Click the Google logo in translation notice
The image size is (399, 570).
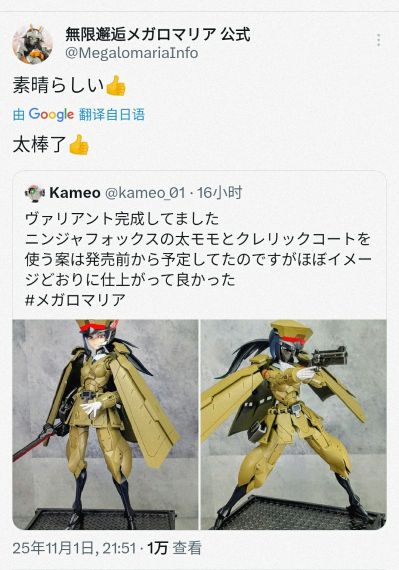click(x=51, y=115)
